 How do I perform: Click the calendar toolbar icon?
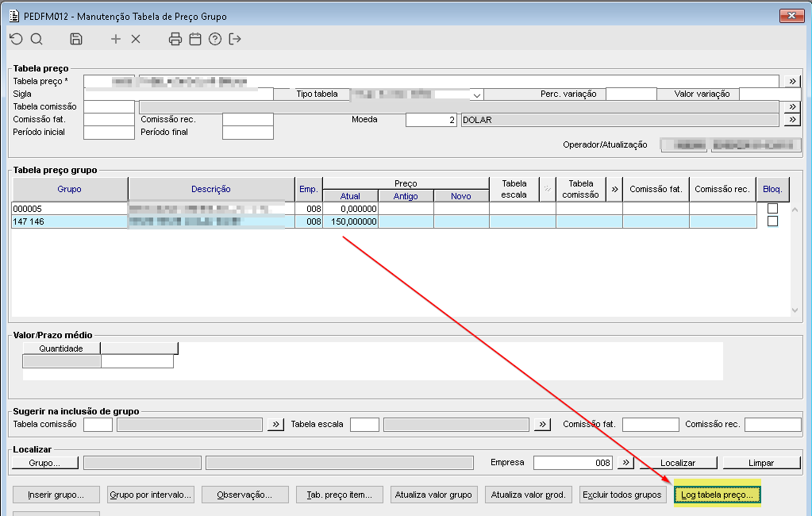[195, 39]
